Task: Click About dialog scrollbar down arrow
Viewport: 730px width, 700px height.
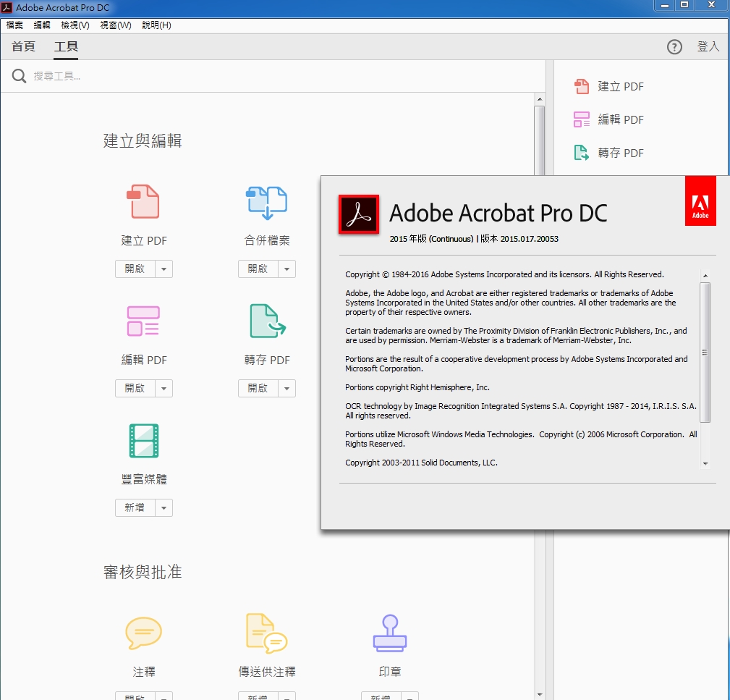Action: click(705, 463)
